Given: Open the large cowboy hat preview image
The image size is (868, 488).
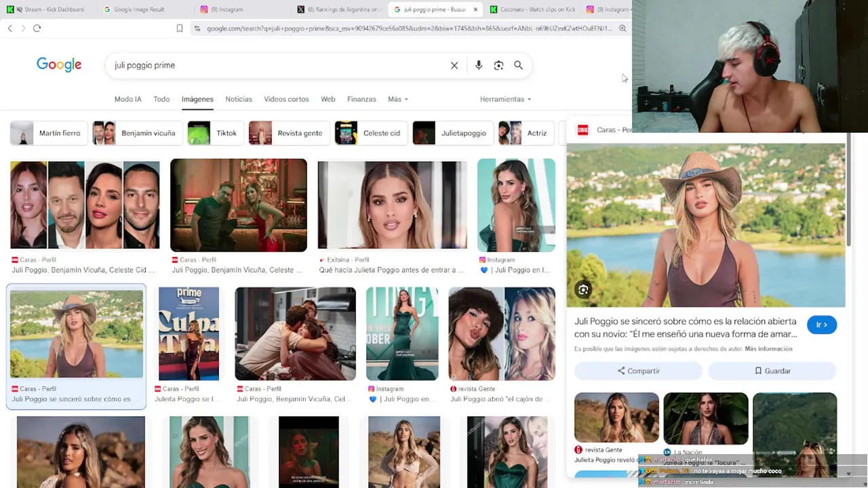Looking at the screenshot, I should click(706, 226).
